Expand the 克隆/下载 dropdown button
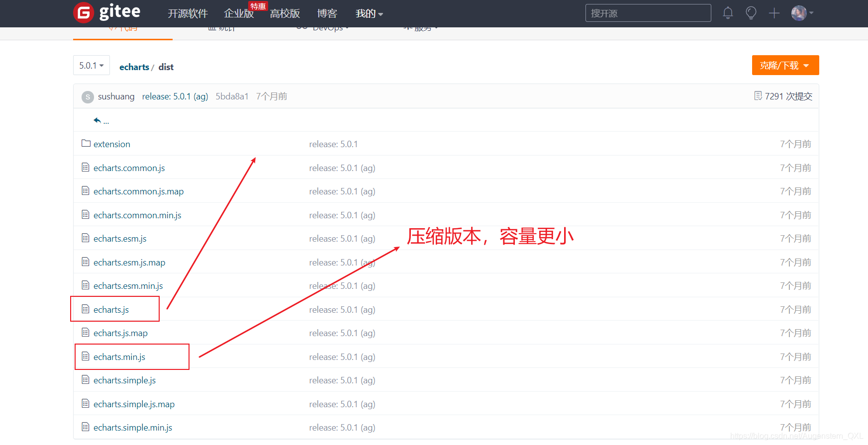 click(x=785, y=65)
